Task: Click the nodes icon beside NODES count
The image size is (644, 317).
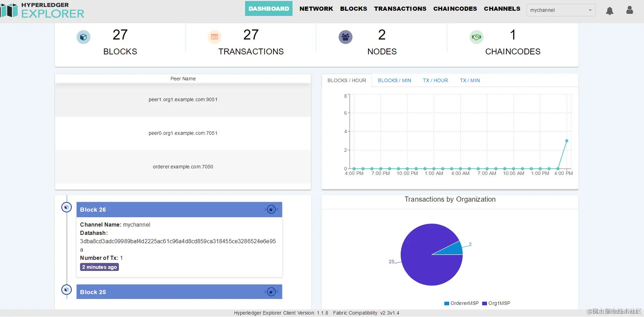Action: point(345,37)
